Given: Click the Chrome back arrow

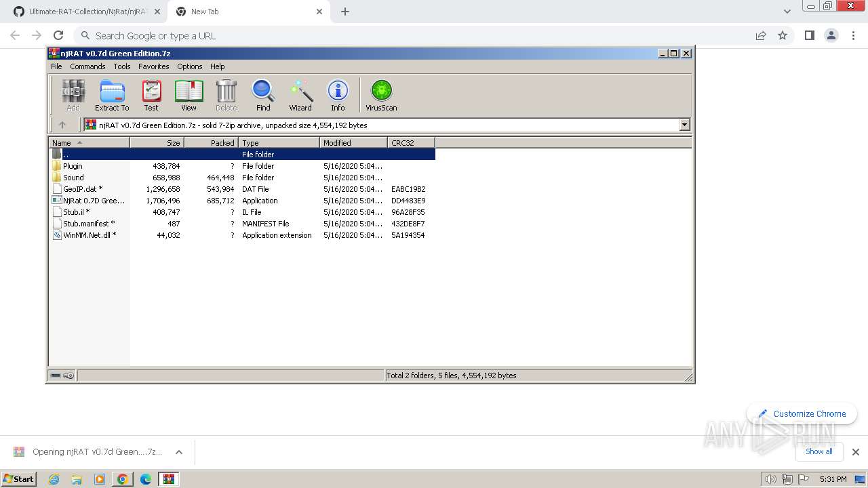Looking at the screenshot, I should pyautogui.click(x=15, y=35).
